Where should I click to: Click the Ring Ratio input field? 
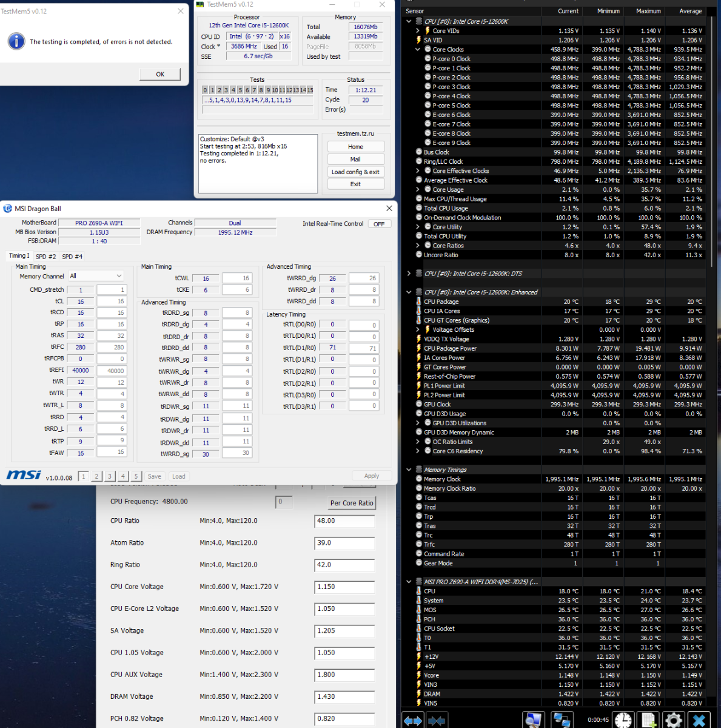pyautogui.click(x=344, y=565)
